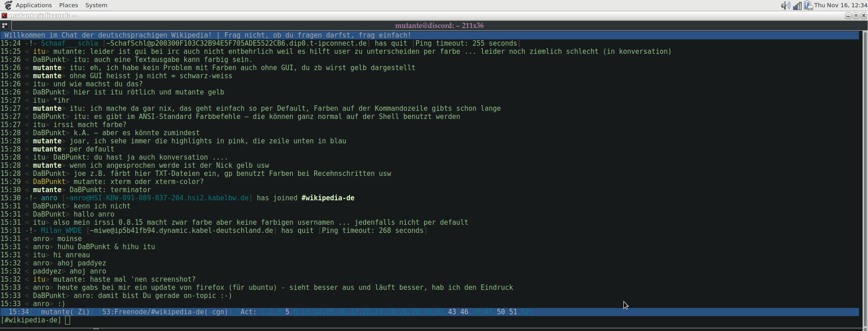868x331 pixels.
Task: Select activity window number 51
Action: click(x=513, y=312)
